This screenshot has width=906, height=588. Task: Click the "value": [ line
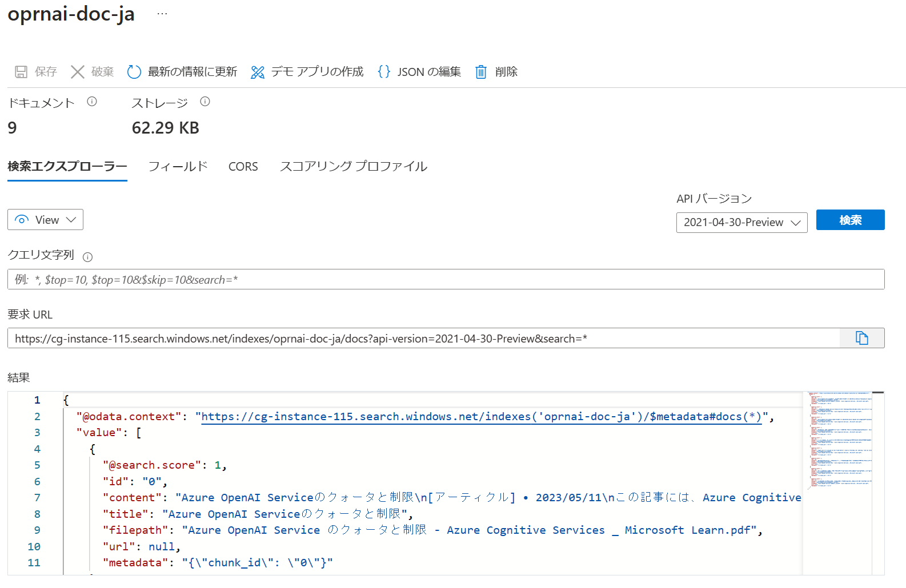[109, 433]
